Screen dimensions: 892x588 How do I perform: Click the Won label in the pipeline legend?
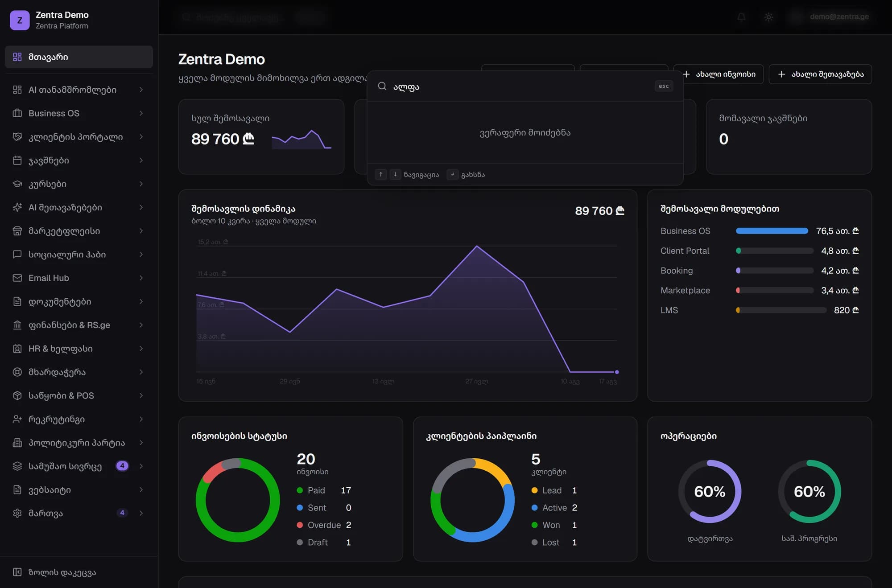pos(551,525)
